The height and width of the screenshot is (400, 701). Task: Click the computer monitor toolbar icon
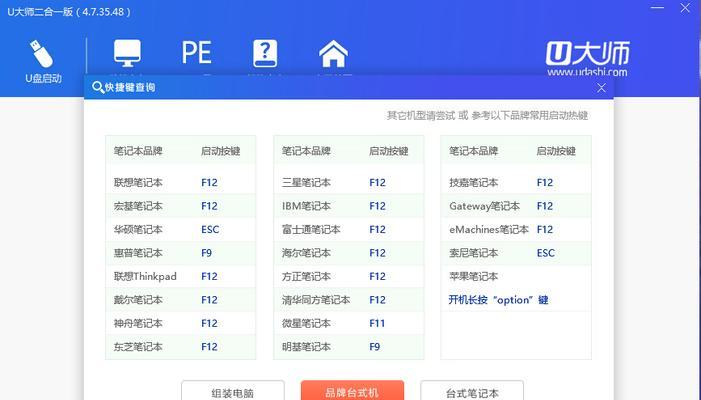tap(127, 53)
